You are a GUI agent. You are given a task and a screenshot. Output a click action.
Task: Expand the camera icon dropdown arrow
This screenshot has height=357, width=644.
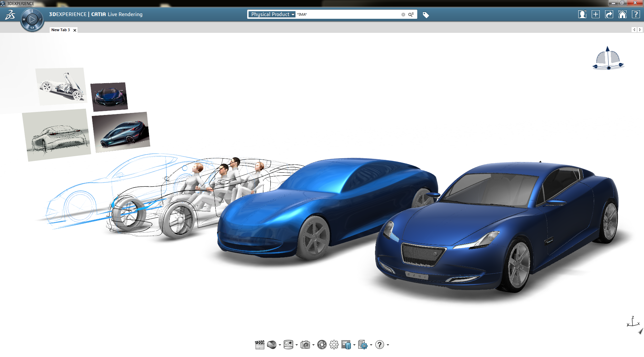point(313,345)
